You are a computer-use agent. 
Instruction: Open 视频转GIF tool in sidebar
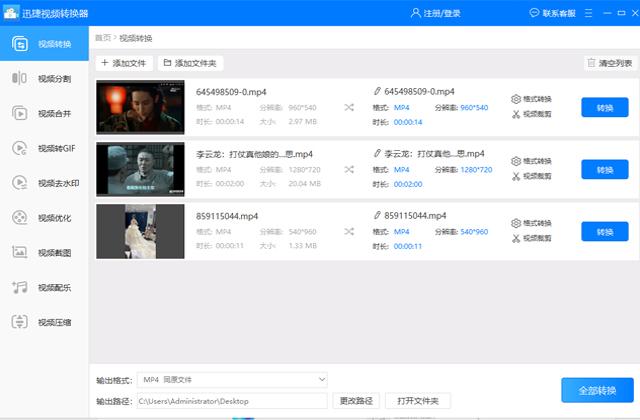coord(44,149)
